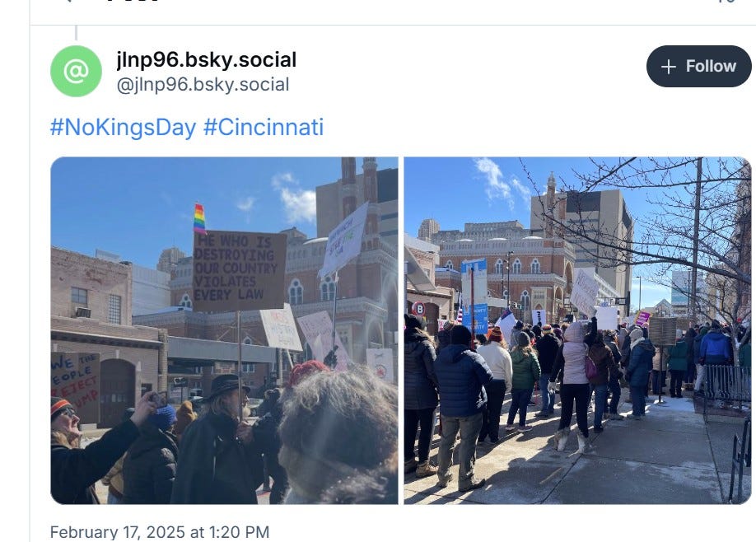Open the right crowd sidewalk photo
Image resolution: width=756 pixels, height=542 pixels.
(x=577, y=330)
